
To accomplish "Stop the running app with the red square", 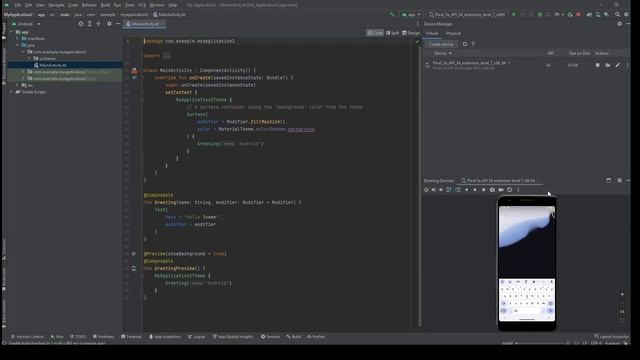I will click(x=578, y=14).
